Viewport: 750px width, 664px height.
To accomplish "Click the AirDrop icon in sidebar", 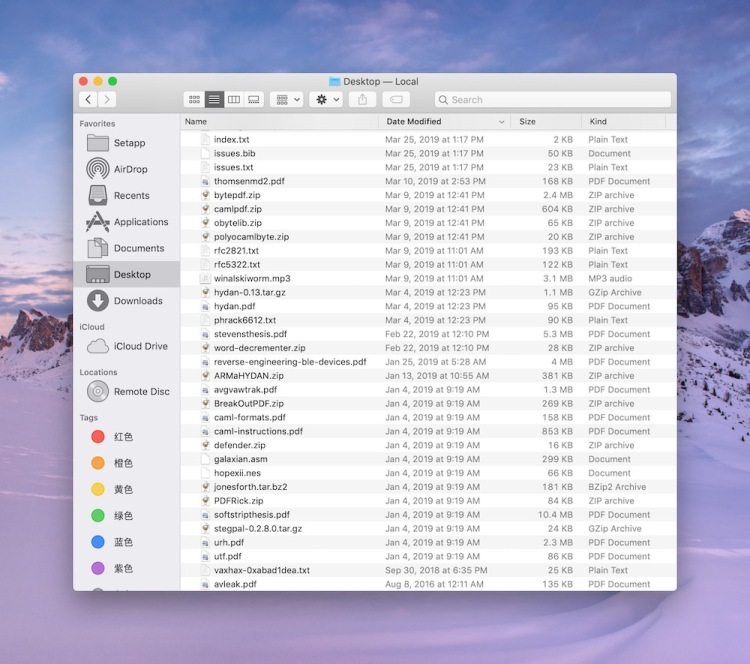I will [98, 169].
